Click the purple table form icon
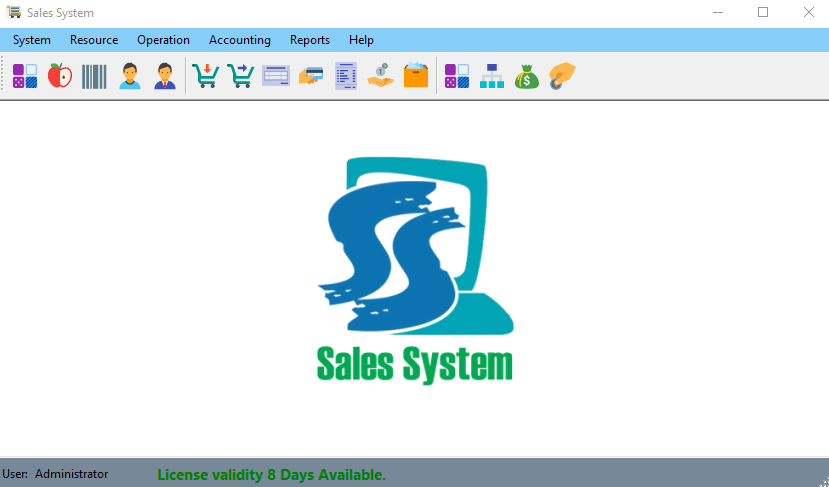The image size is (829, 487). [275, 76]
